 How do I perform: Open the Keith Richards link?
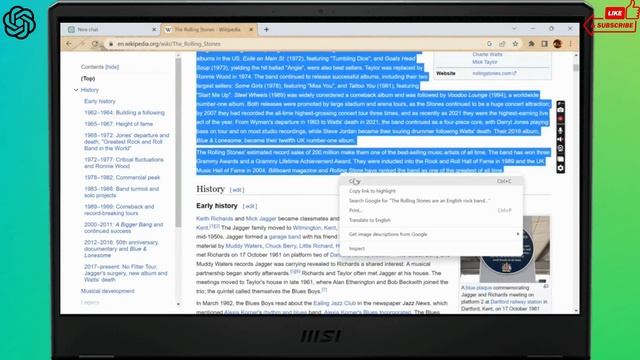(x=214, y=219)
